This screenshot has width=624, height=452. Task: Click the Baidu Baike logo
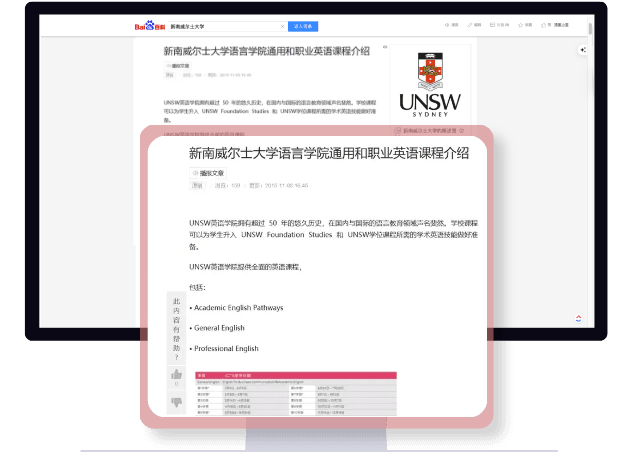(152, 25)
